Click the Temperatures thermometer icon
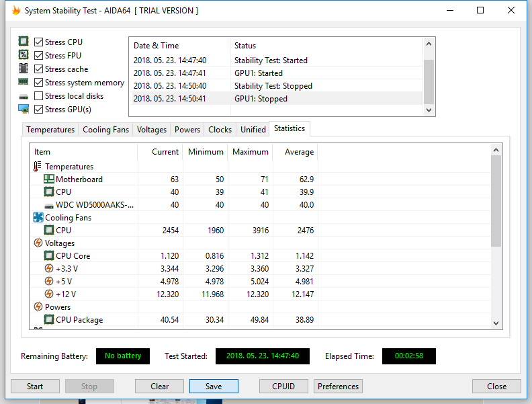Screen dimensions: 532x404 (x=38, y=166)
